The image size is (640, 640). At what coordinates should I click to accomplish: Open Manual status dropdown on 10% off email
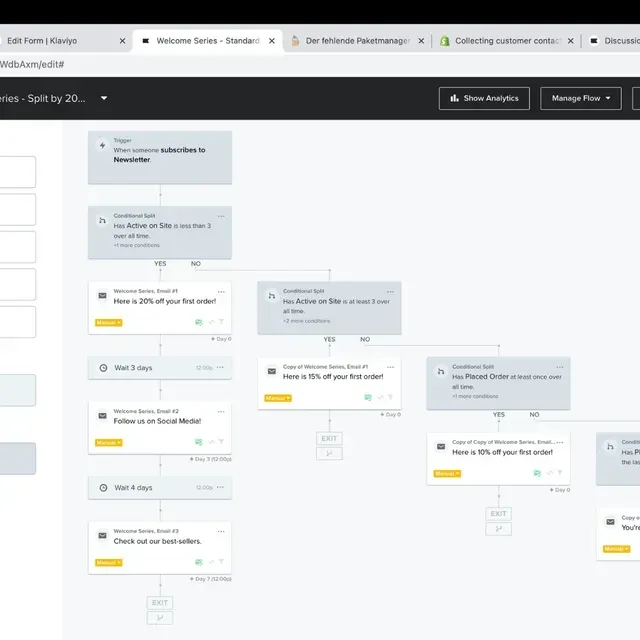click(447, 473)
